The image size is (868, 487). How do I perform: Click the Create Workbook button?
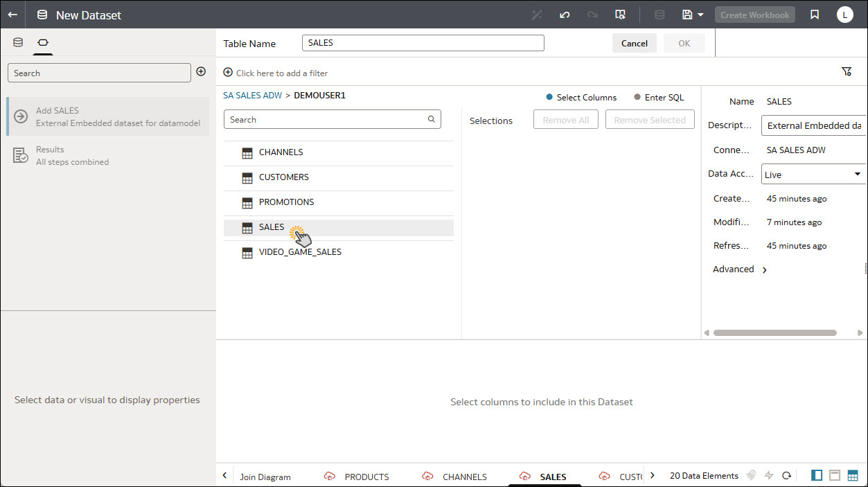pyautogui.click(x=755, y=15)
